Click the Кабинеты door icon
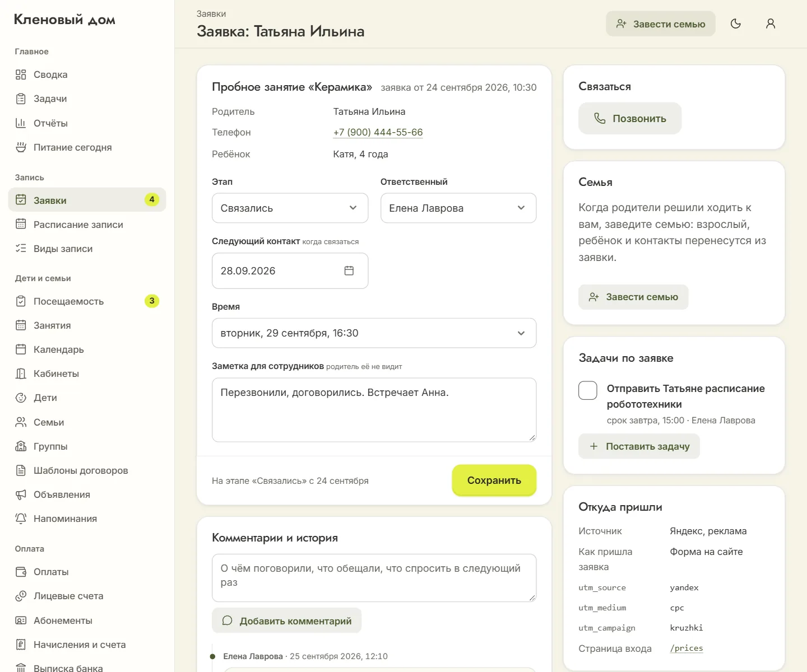This screenshot has height=672, width=807. click(x=21, y=374)
